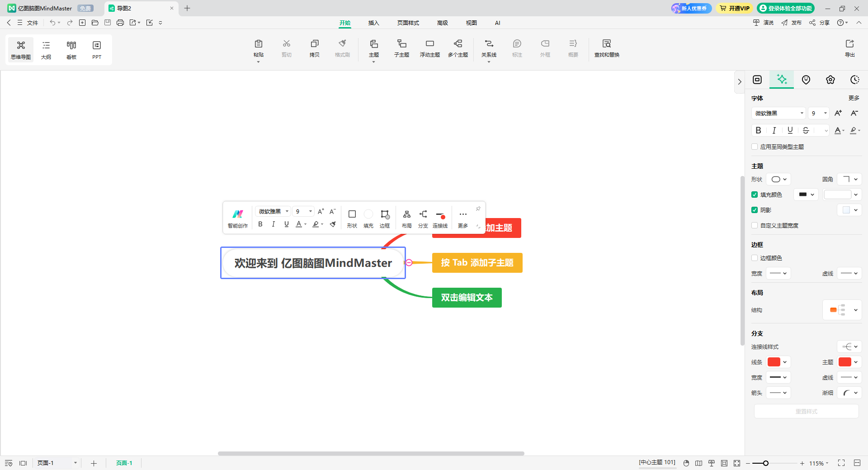868x470 pixels.
Task: Switch to Mind Map (思维导图) view
Action: pos(21,50)
